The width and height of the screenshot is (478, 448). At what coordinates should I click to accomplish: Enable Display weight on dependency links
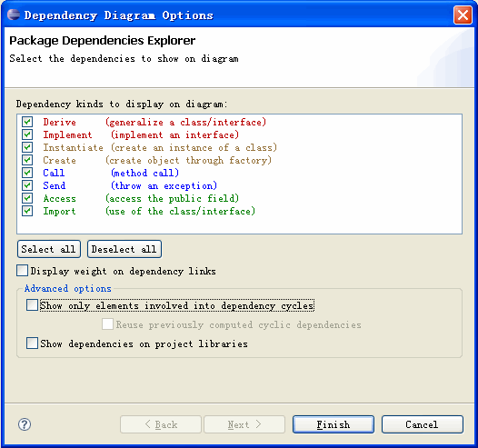pyautogui.click(x=22, y=271)
